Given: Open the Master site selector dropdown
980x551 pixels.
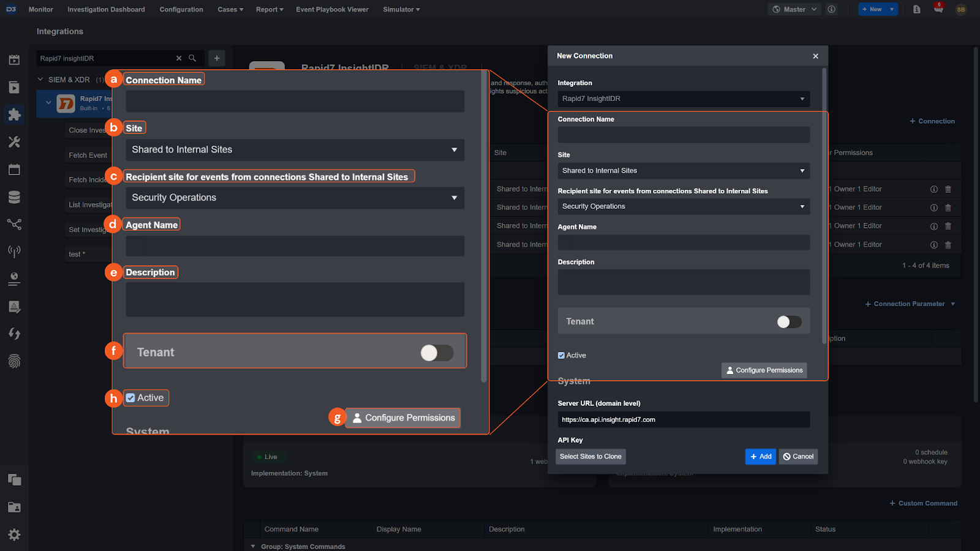Looking at the screenshot, I should (x=795, y=9).
